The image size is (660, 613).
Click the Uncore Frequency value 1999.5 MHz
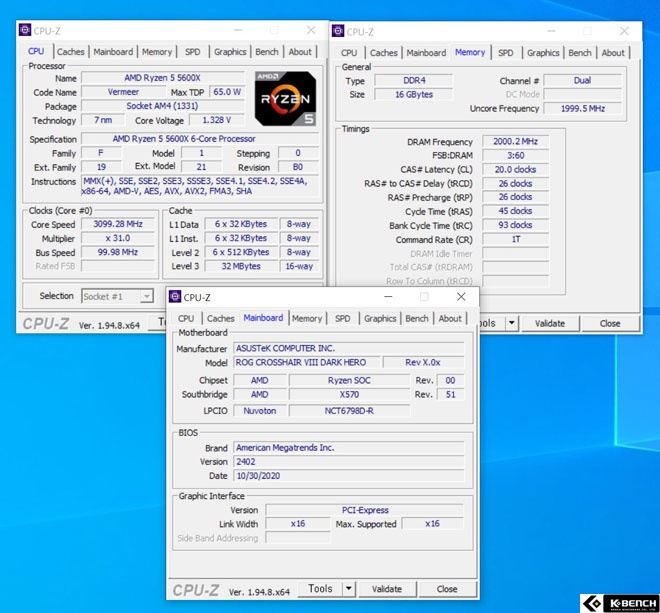(x=583, y=109)
